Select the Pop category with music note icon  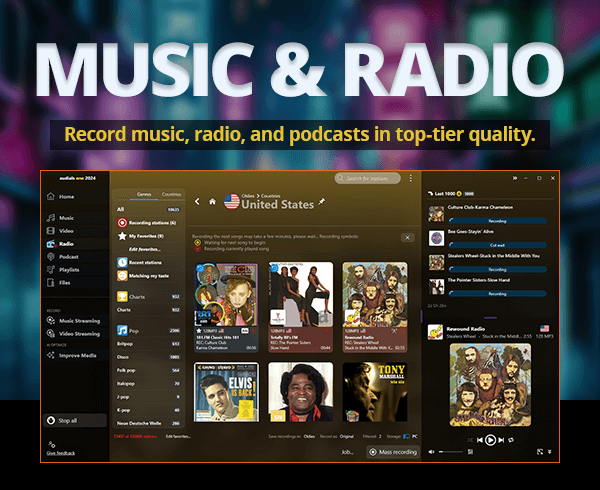coord(148,330)
